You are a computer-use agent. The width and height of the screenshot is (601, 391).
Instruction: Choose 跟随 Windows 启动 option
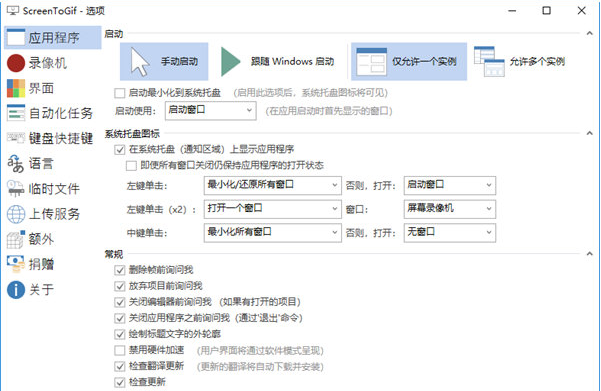click(278, 62)
